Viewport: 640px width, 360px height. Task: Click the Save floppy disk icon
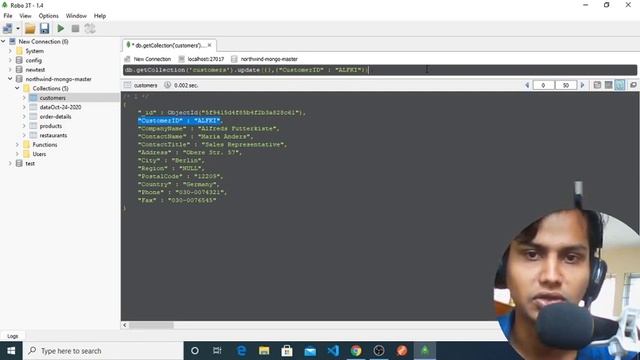tap(44, 28)
